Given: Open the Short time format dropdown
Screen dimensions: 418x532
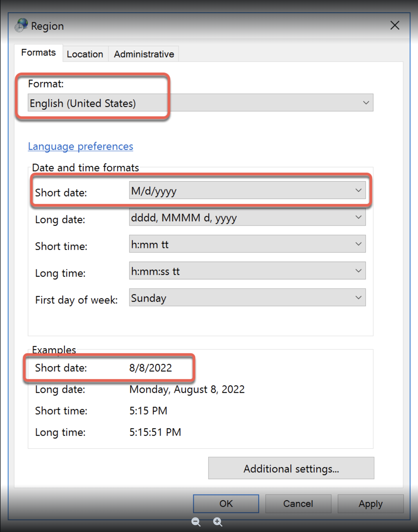Looking at the screenshot, I should 247,244.
